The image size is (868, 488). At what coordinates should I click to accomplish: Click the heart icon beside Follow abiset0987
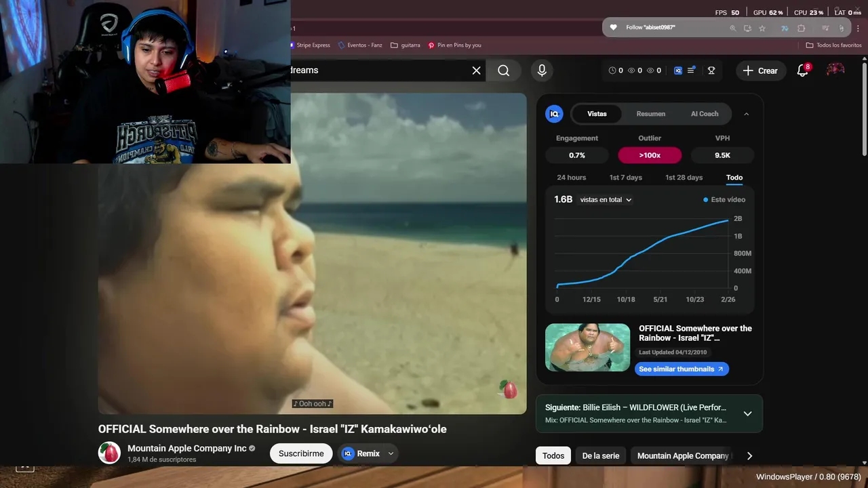614,28
